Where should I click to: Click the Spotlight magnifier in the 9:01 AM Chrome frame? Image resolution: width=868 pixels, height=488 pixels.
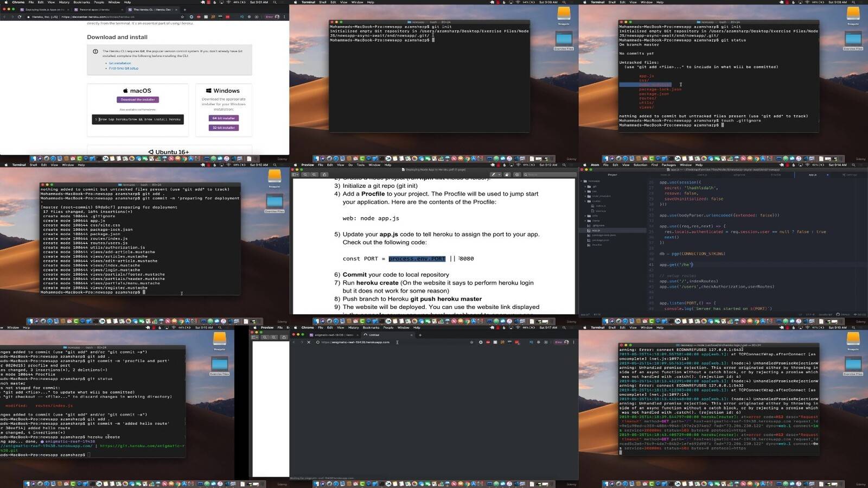[275, 2]
